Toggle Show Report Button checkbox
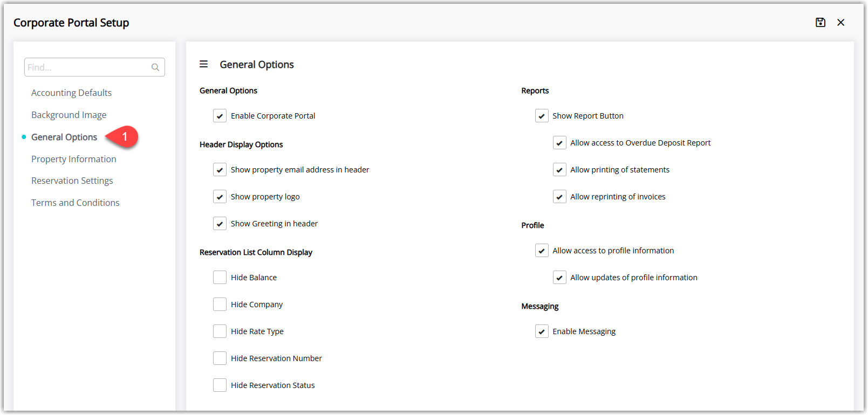 [542, 116]
